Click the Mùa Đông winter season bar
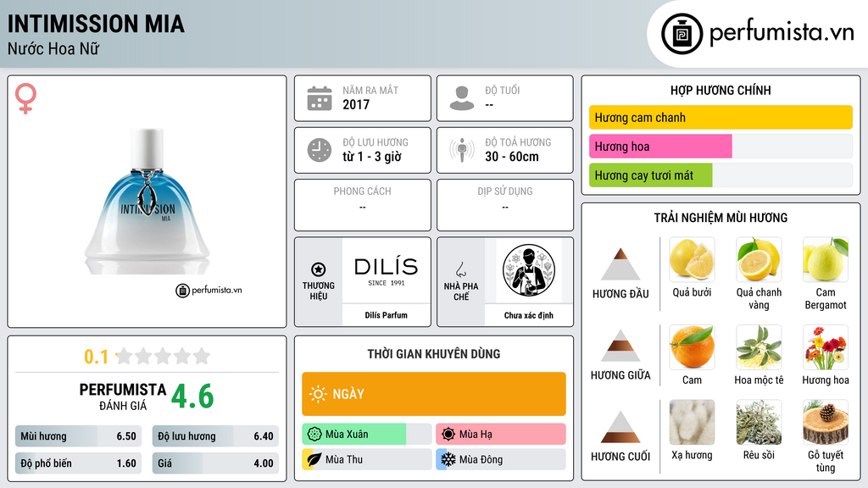 point(501,460)
